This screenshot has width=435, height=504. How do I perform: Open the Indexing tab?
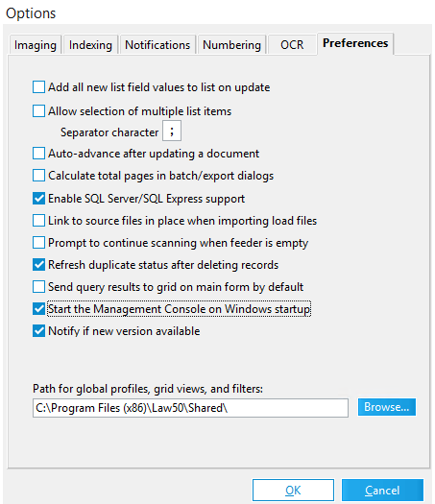(x=90, y=45)
